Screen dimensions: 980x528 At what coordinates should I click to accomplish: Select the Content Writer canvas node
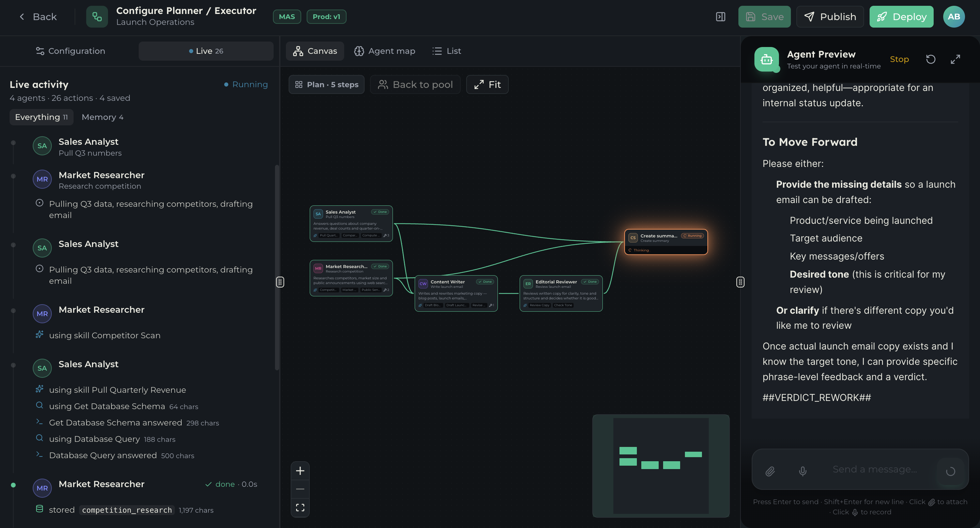point(456,293)
